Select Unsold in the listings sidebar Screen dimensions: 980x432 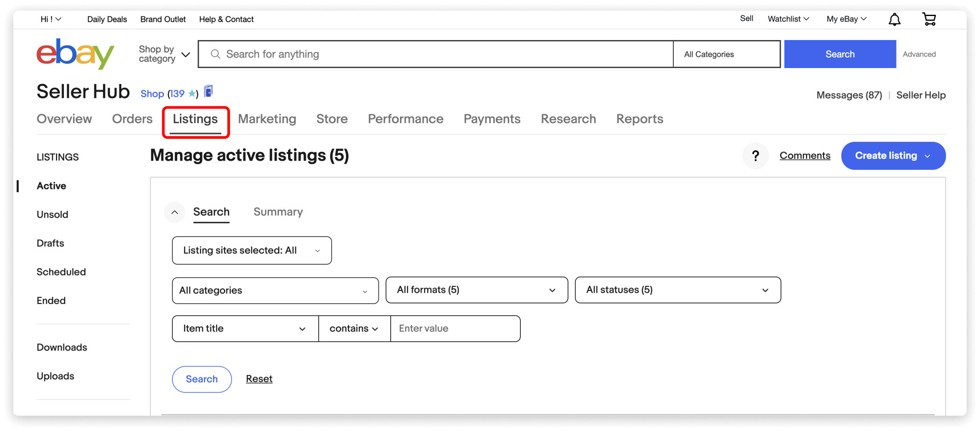(x=52, y=214)
